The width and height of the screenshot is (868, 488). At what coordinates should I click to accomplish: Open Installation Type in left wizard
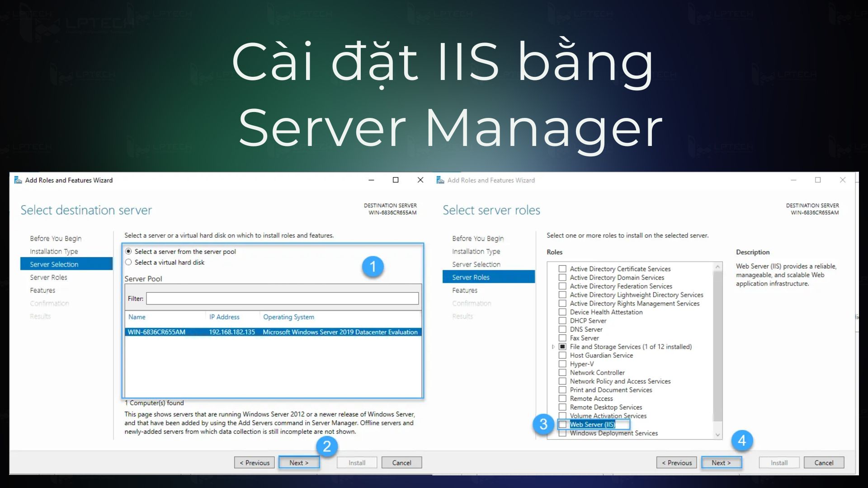pyautogui.click(x=54, y=251)
